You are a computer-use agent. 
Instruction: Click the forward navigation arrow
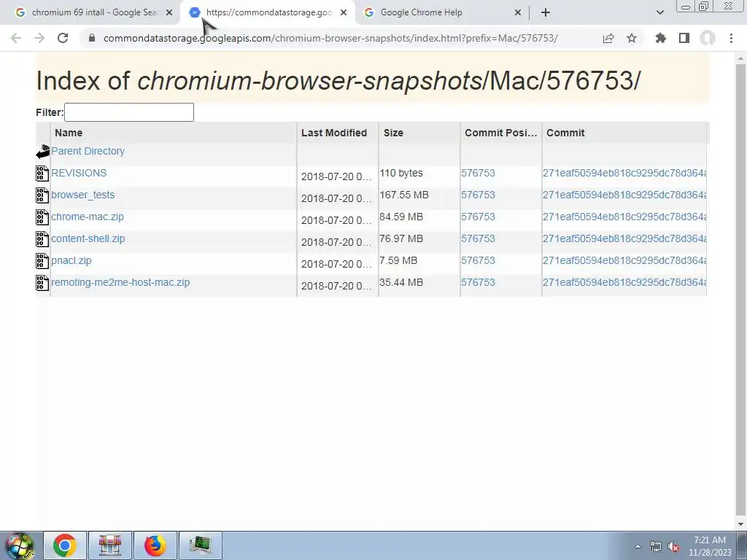(x=39, y=38)
